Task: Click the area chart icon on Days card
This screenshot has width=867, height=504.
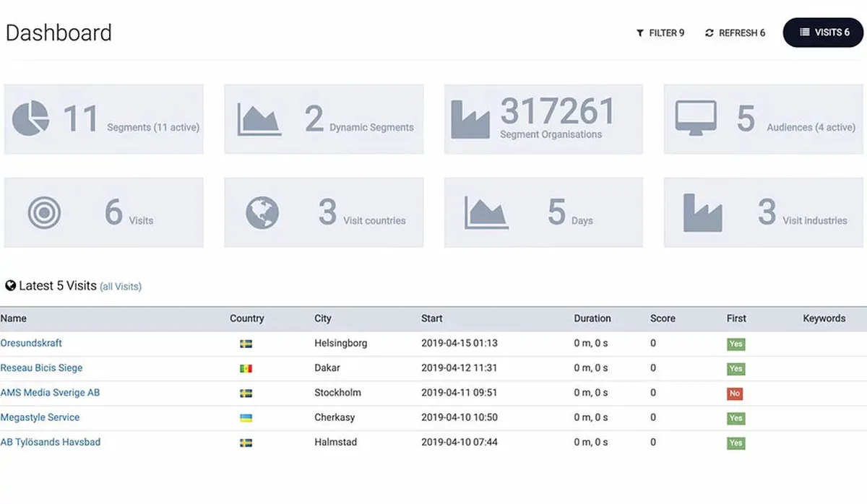Action: click(x=486, y=214)
